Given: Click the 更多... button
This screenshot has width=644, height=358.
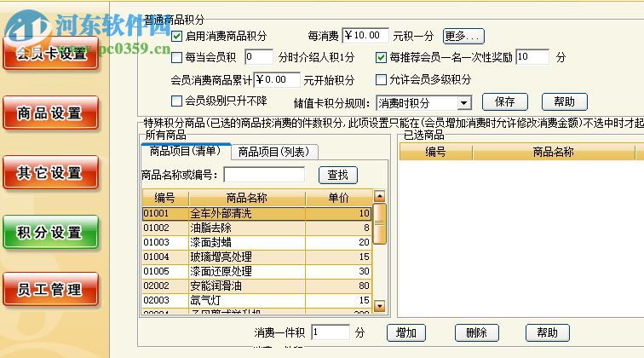Looking at the screenshot, I should click(x=463, y=36).
